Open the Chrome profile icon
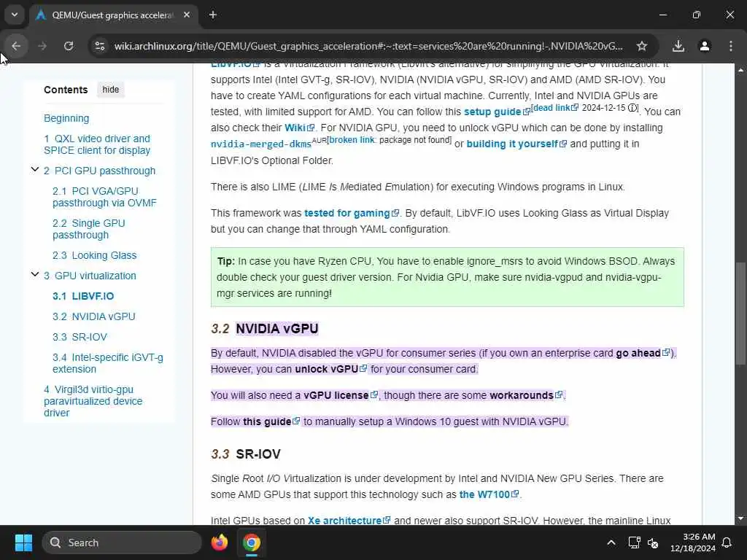Image resolution: width=747 pixels, height=560 pixels. pyautogui.click(x=705, y=46)
